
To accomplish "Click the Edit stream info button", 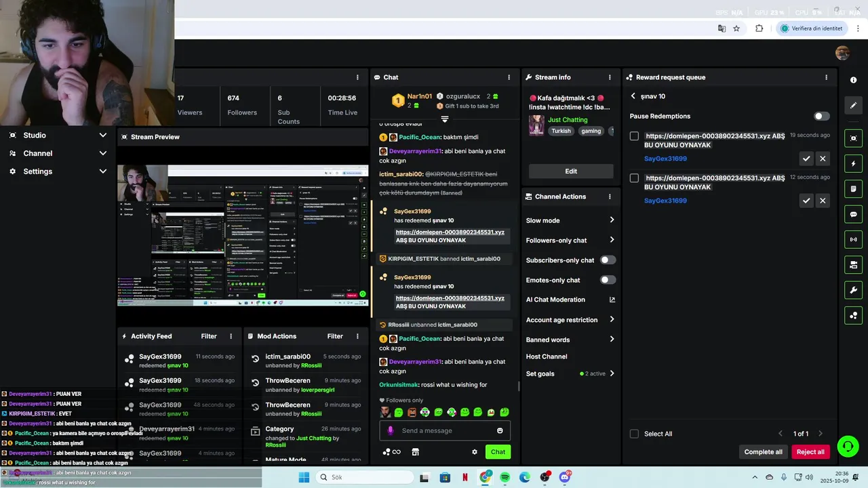I will (571, 171).
